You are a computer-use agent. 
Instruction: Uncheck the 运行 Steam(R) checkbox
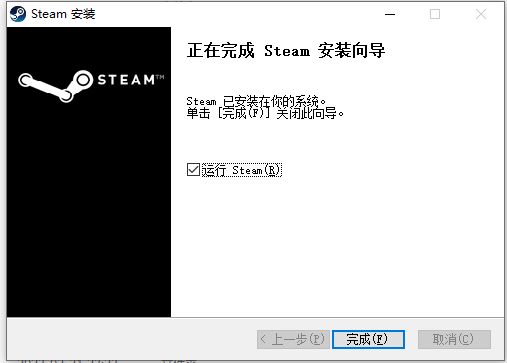[193, 170]
